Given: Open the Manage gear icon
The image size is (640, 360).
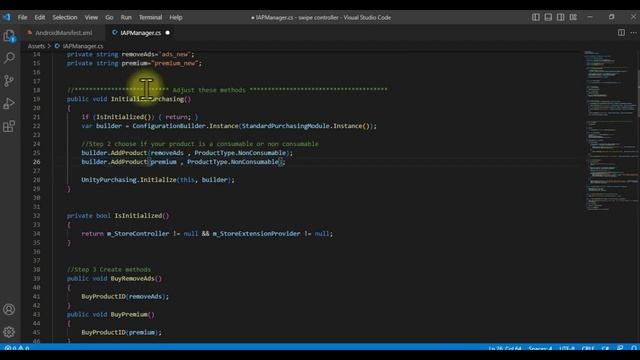Looking at the screenshot, I should (9, 332).
